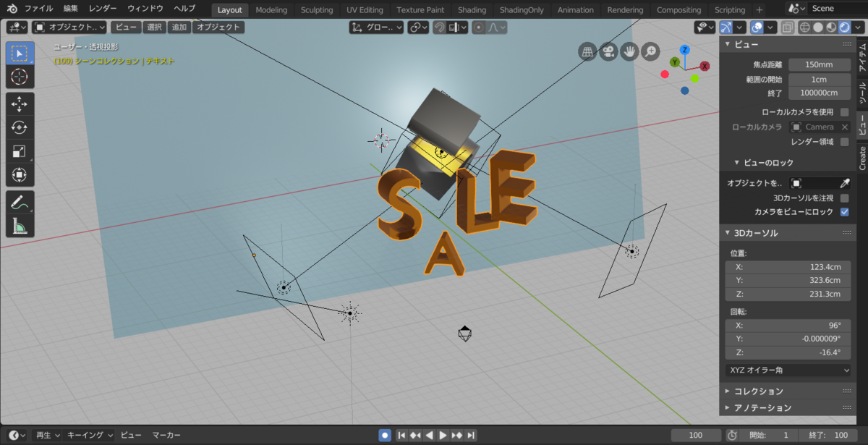
Task: Toggle show gizmos button
Action: pos(726,27)
